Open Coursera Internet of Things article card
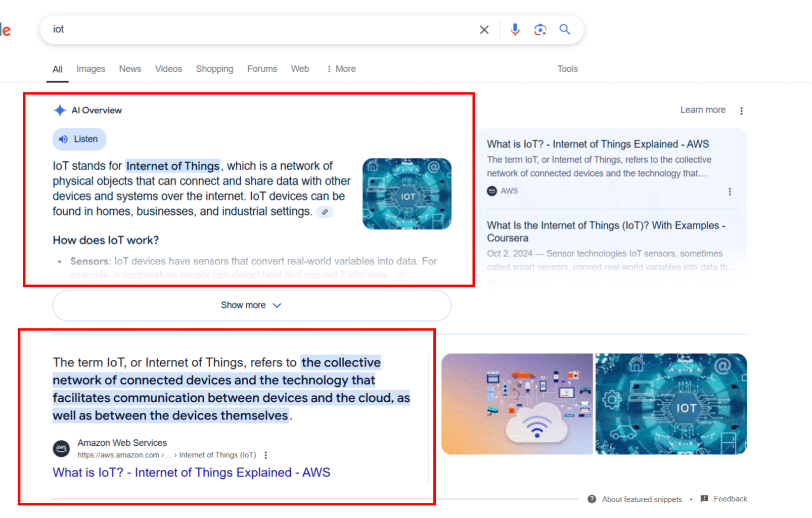This screenshot has width=812, height=518. 606,231
